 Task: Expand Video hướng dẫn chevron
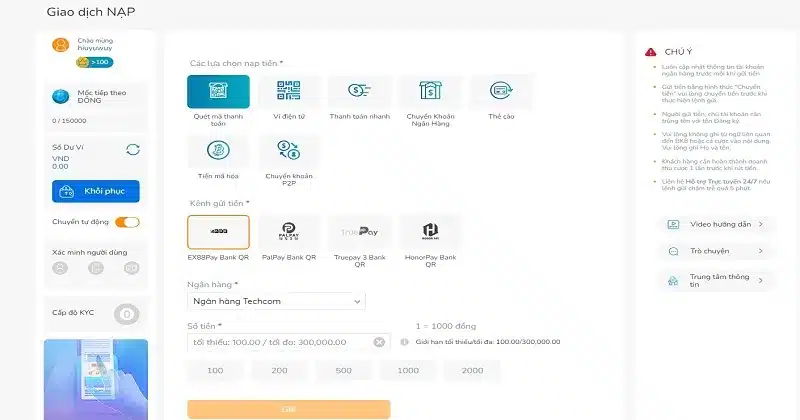pyautogui.click(x=761, y=224)
